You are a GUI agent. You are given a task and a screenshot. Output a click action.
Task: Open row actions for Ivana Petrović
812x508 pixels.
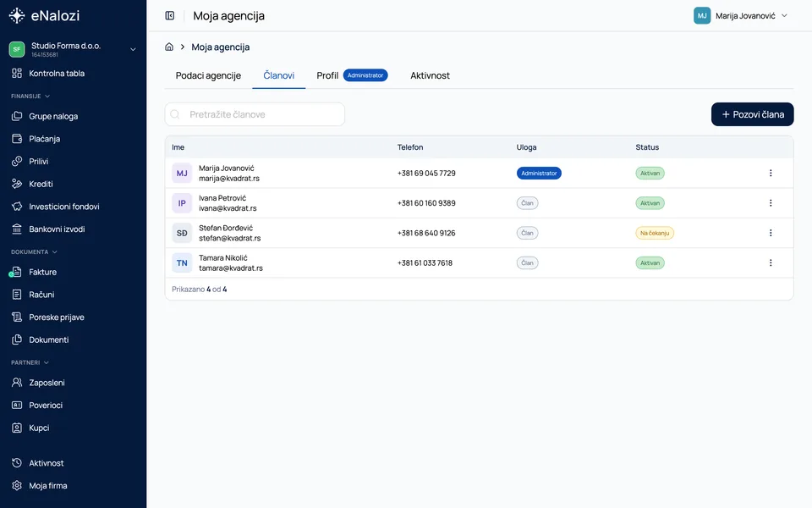point(771,203)
